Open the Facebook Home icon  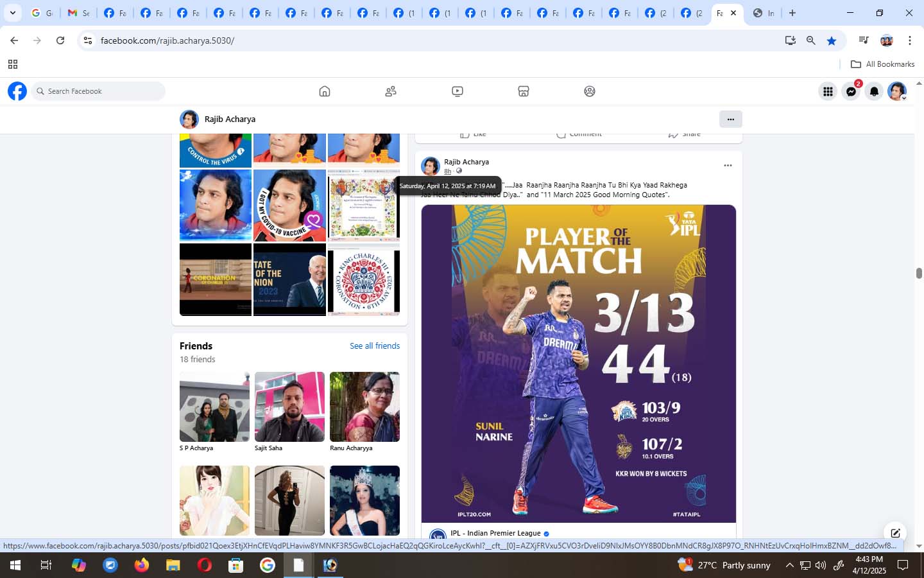[325, 91]
